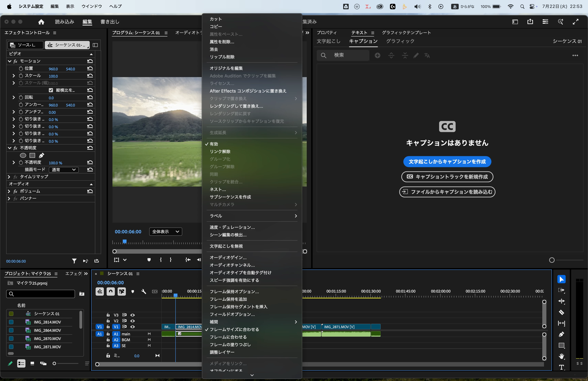Screen dimensions: 588x381
Task: Open timeline wrench display settings
Action: click(144, 292)
